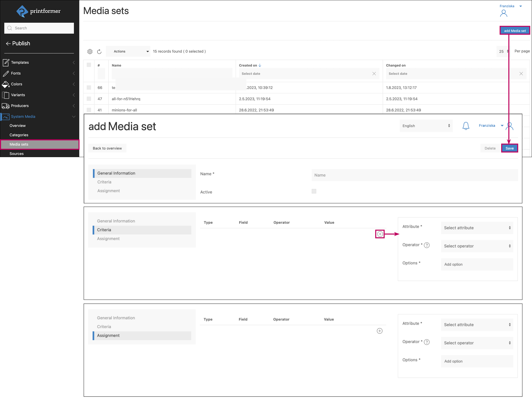Viewport: 532px width, 401px height.
Task: Click the Back to overview button
Action: tap(107, 148)
